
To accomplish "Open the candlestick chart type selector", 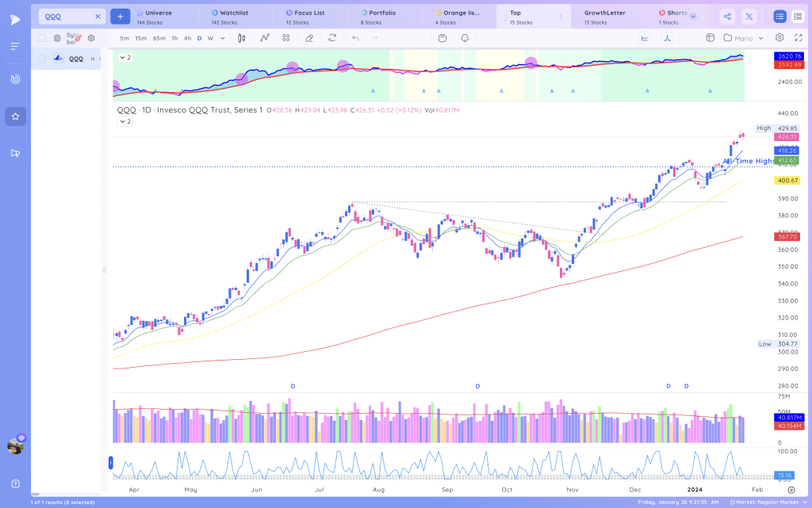I will pyautogui.click(x=241, y=38).
